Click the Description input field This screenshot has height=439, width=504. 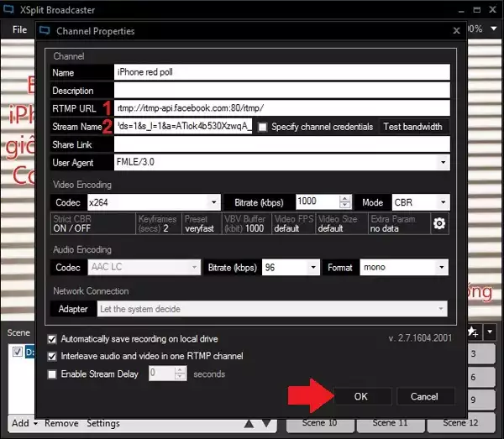click(282, 91)
